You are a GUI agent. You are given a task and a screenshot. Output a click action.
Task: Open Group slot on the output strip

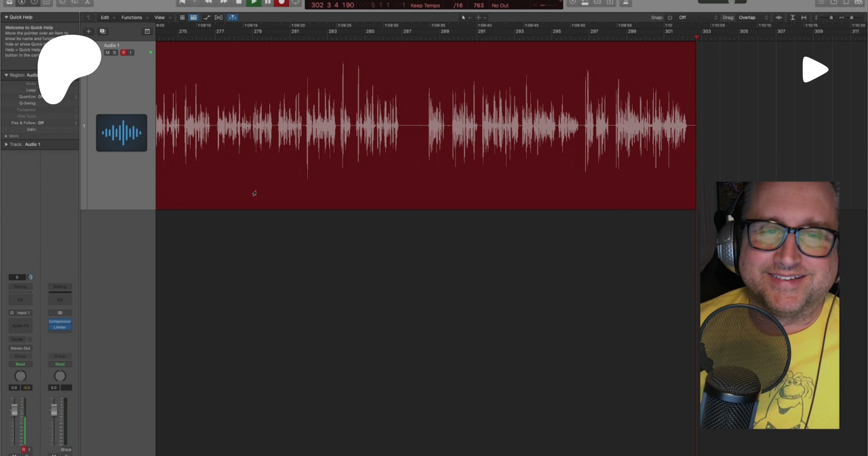[x=60, y=357]
